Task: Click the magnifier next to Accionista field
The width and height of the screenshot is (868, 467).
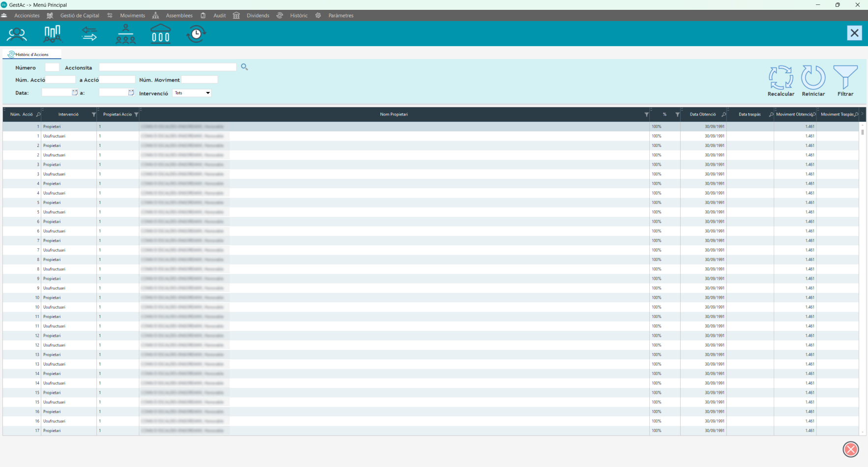Action: [244, 67]
